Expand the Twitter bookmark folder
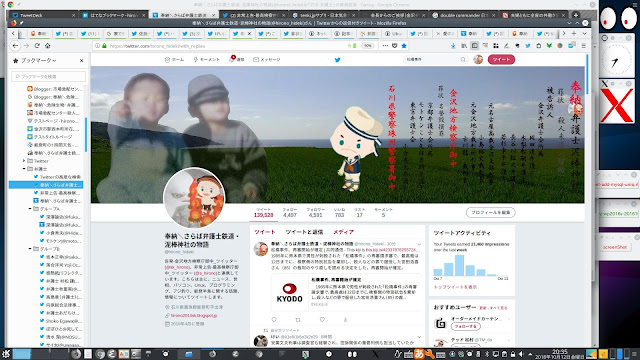The width and height of the screenshot is (640, 360). coord(24,161)
